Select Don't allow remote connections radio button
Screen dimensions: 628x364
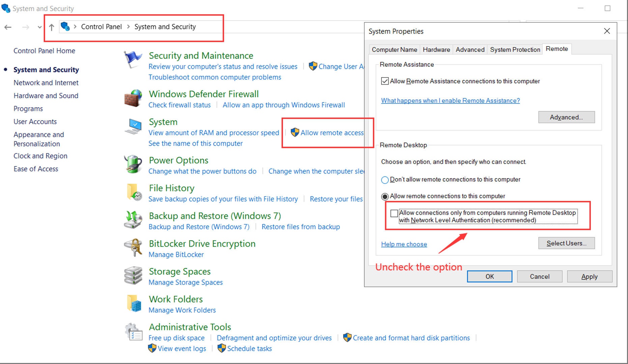coord(384,180)
